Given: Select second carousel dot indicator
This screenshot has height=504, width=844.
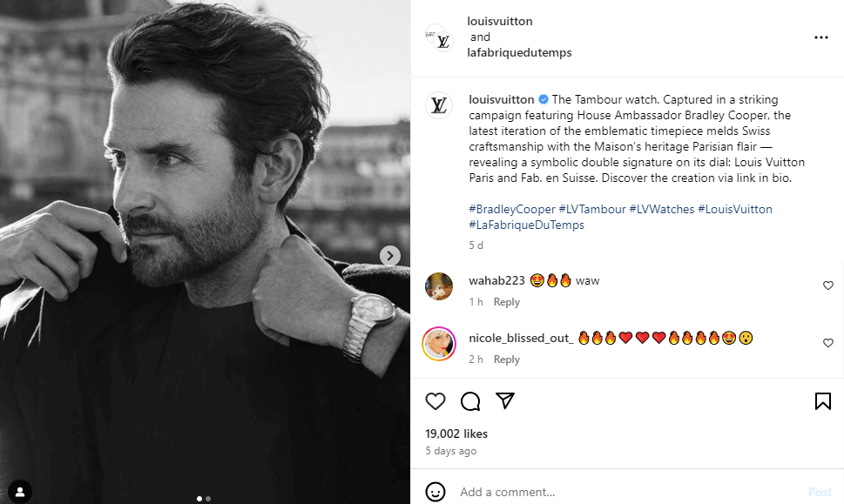Looking at the screenshot, I should pos(208,499).
